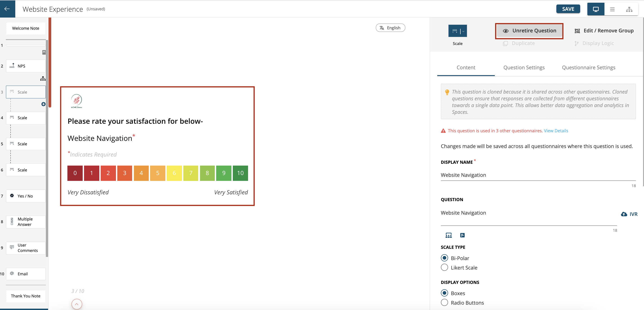This screenshot has height=310, width=644.
Task: Choose rating 4 orange box
Action: 141,173
